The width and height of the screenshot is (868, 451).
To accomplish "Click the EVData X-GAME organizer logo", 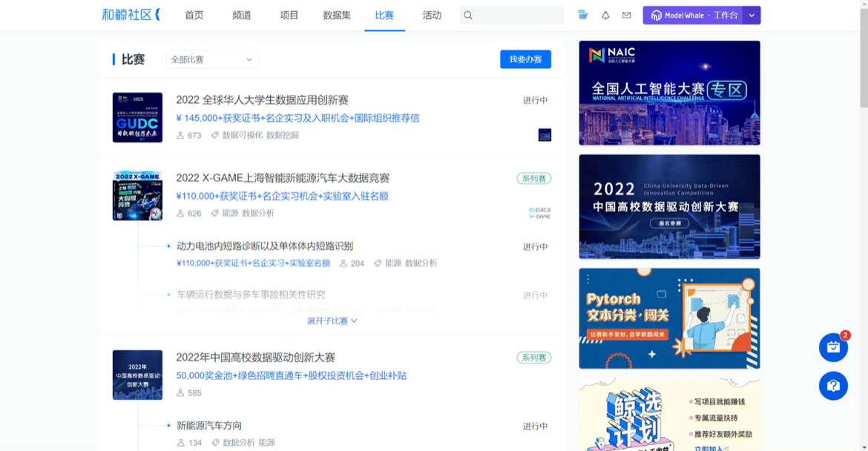I will coord(540,213).
